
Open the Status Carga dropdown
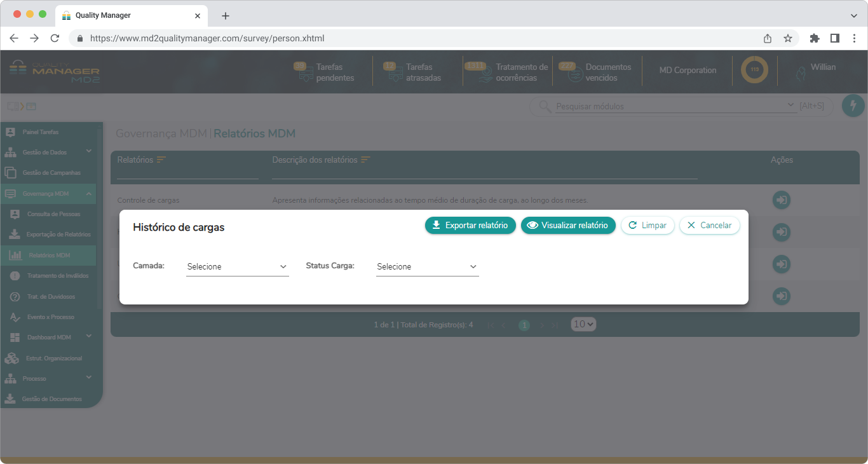[427, 267]
